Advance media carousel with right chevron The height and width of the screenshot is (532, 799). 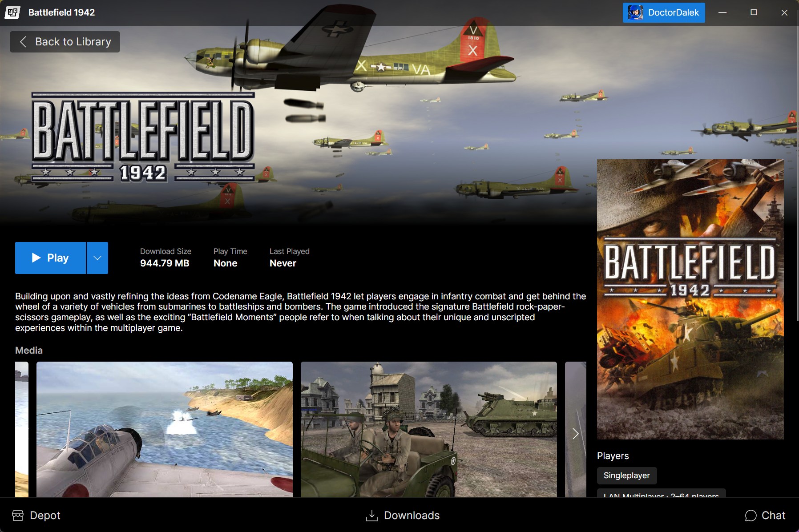point(576,434)
